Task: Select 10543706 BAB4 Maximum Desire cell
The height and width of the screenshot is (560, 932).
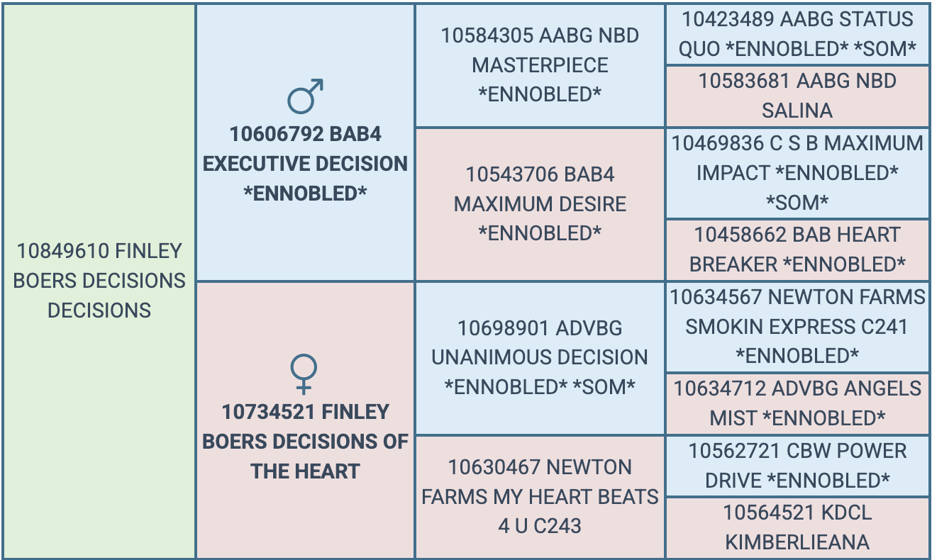Action: 540,204
